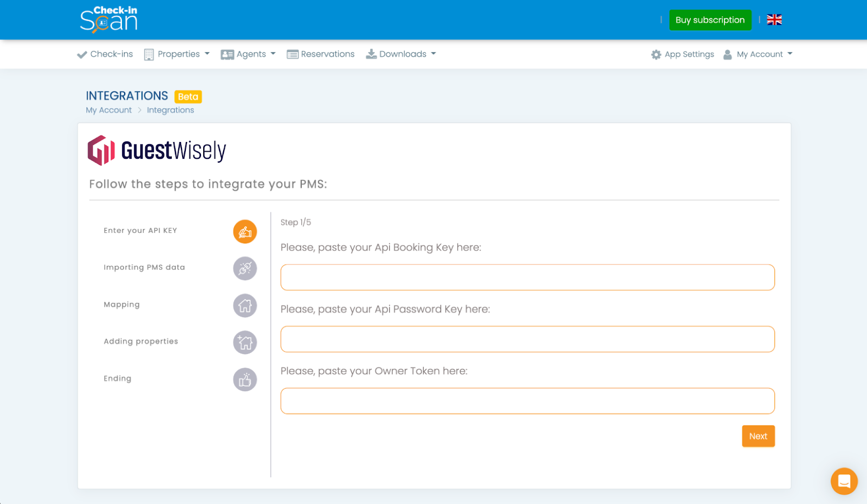Expand the My Account dropdown arrow
The height and width of the screenshot is (504, 867).
[x=790, y=54]
